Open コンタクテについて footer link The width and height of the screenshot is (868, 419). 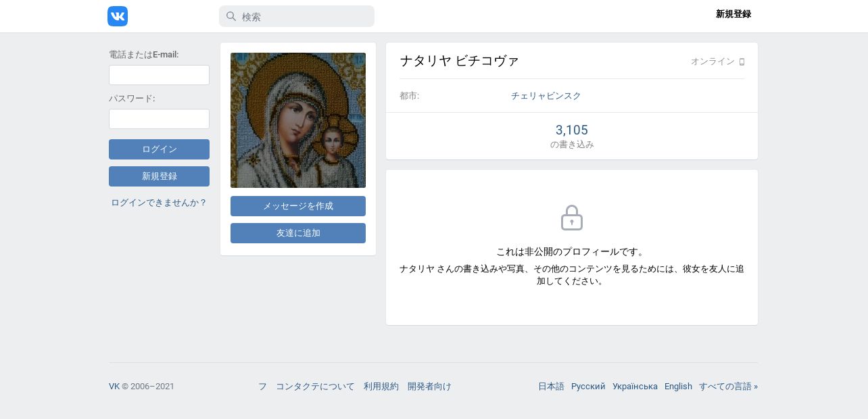(x=315, y=387)
